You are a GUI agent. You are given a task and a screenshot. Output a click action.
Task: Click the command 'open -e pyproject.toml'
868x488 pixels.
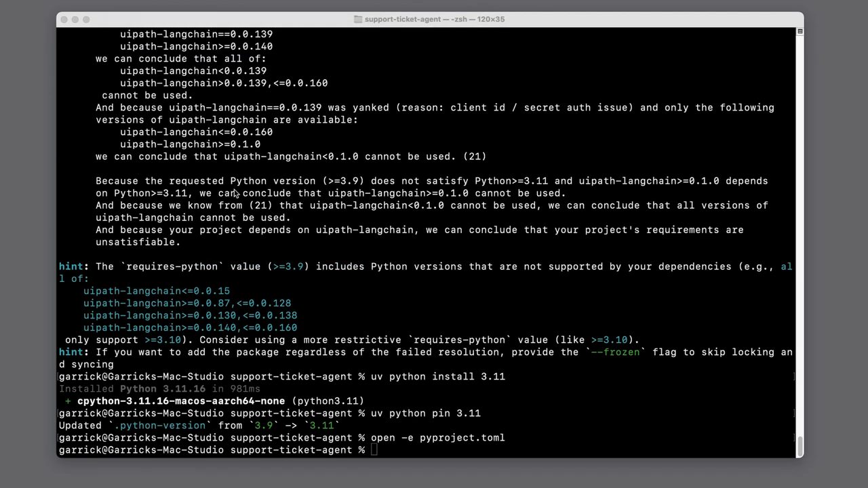coord(438,437)
